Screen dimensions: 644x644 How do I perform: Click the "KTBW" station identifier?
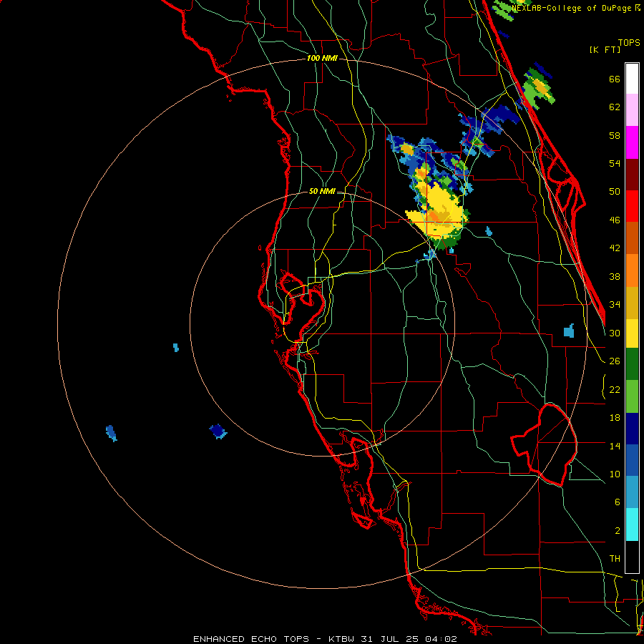point(341,639)
